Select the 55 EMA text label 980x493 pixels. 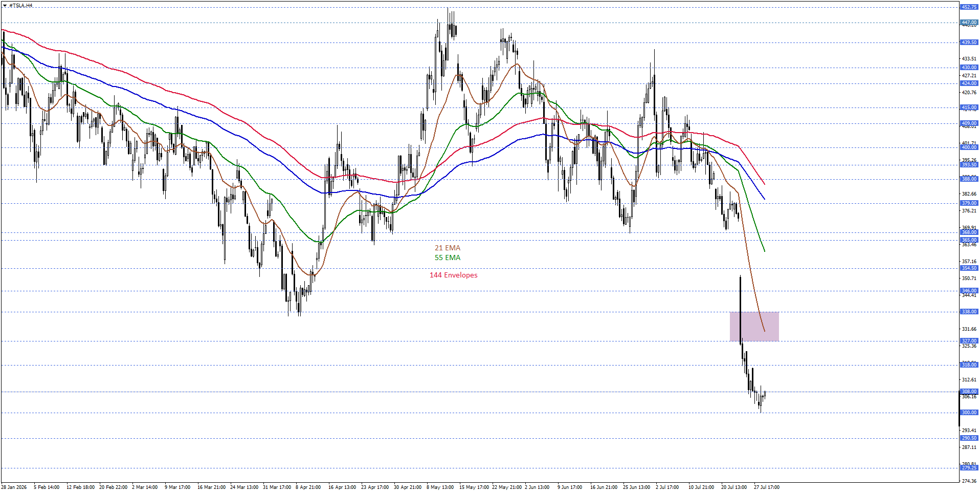[448, 258]
